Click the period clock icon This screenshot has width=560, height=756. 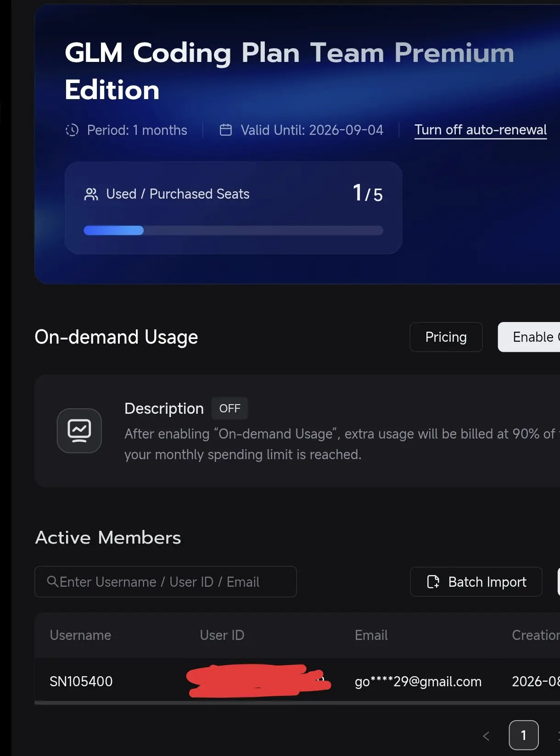[x=72, y=130]
